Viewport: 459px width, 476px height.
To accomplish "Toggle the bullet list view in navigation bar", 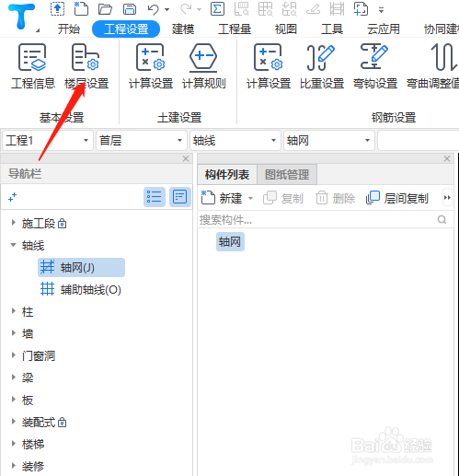I will [x=155, y=197].
